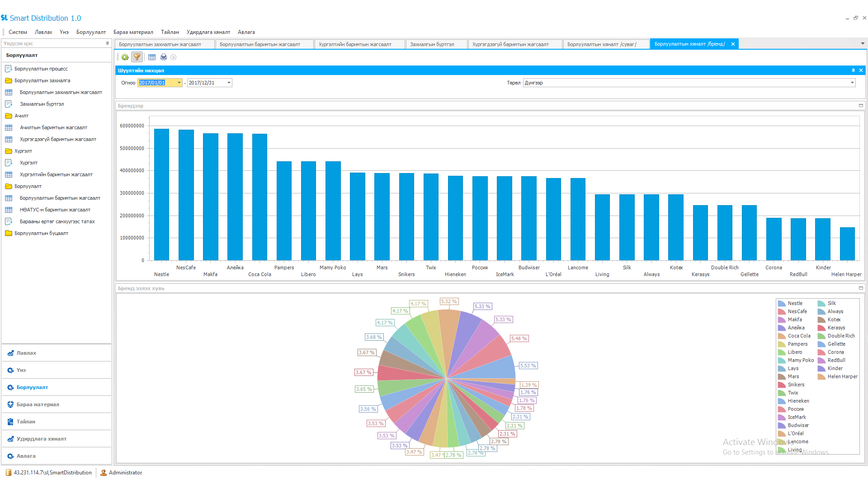868x488 pixels.
Task: Open the end date 2017/12/31 dropdown arrow
Action: pyautogui.click(x=229, y=83)
